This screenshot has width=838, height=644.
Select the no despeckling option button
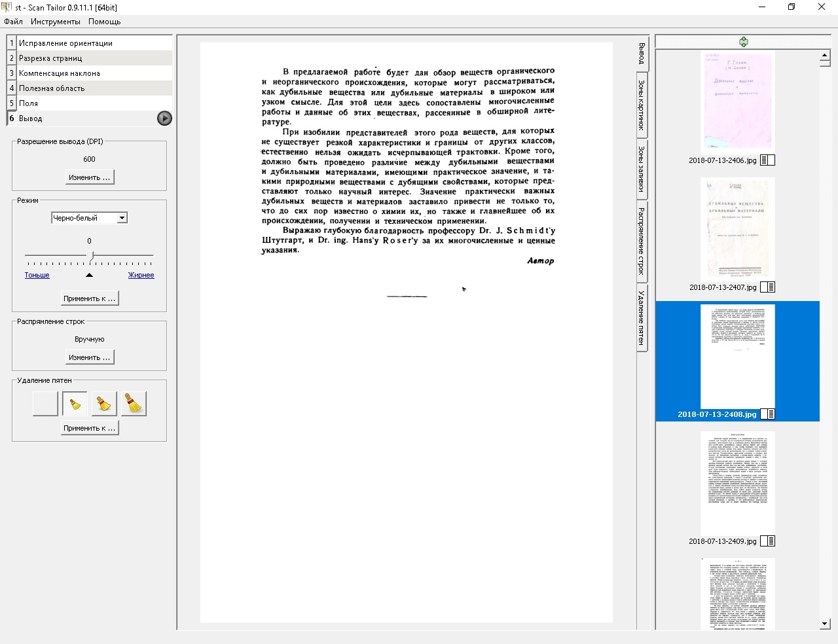45,404
